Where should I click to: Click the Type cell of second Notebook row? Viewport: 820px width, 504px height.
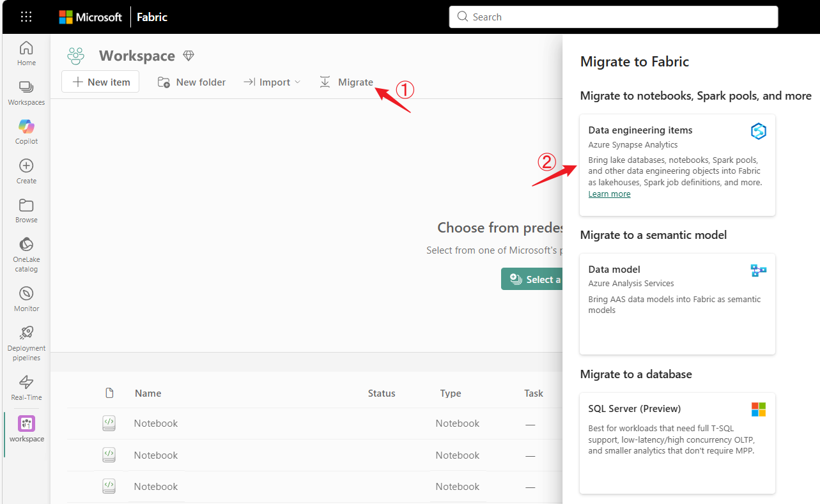click(458, 455)
